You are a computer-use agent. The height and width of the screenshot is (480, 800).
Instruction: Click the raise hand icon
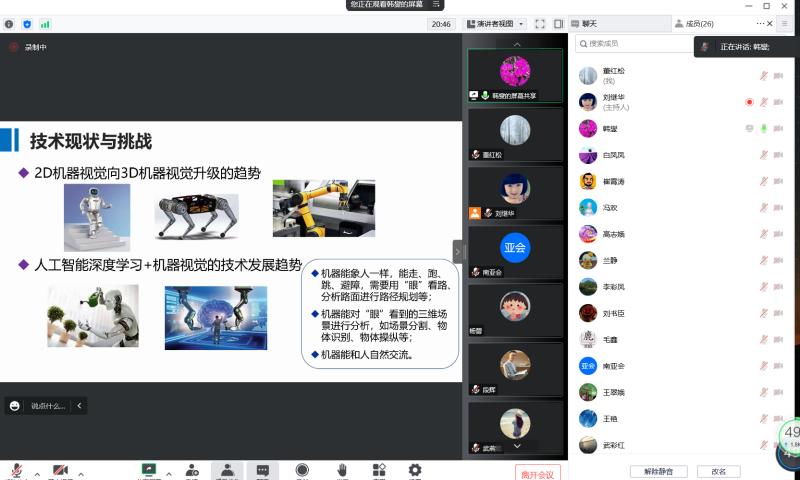[341, 470]
